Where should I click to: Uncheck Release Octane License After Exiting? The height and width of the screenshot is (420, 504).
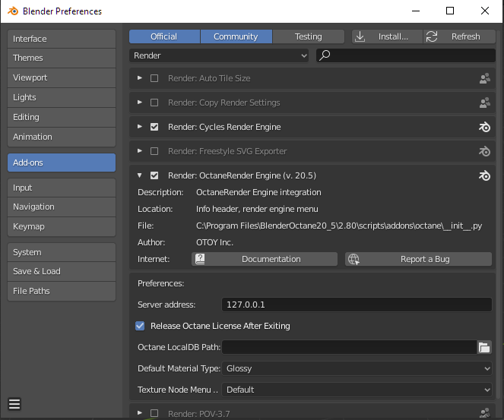coord(140,326)
